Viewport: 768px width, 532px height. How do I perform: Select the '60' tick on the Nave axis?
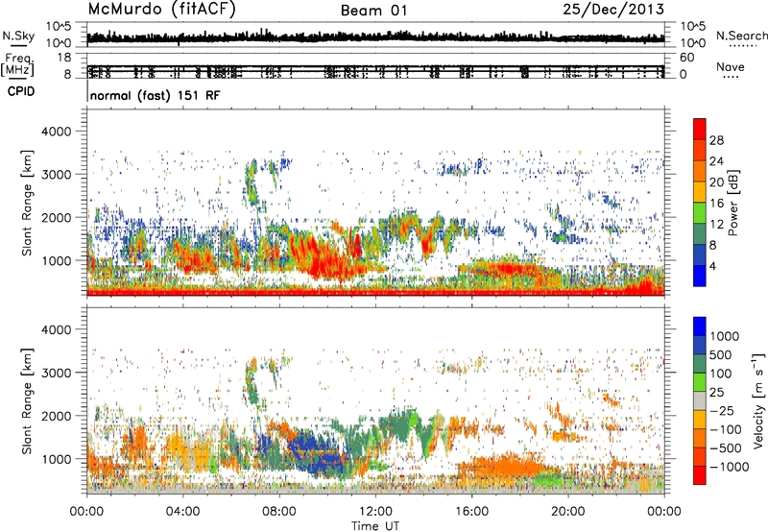(687, 58)
